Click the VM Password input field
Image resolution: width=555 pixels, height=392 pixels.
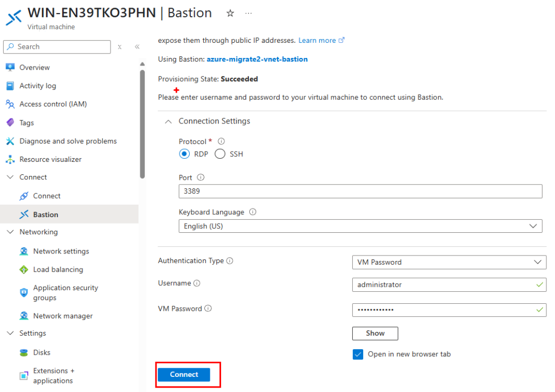coord(449,310)
